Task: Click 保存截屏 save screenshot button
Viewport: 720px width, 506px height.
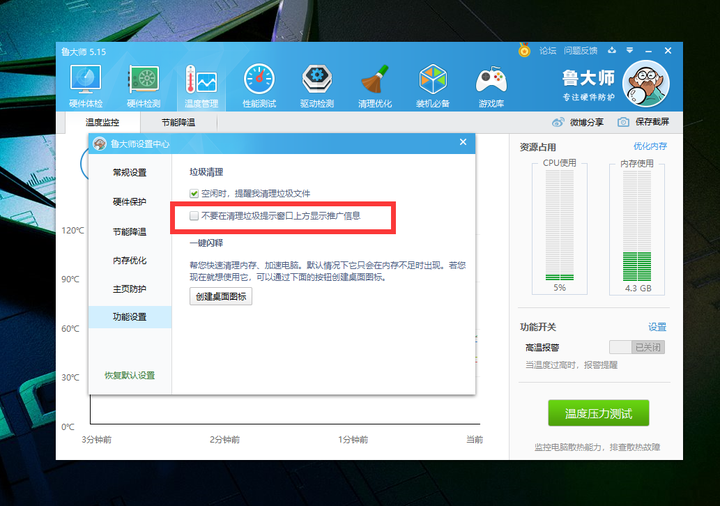Action: [643, 122]
